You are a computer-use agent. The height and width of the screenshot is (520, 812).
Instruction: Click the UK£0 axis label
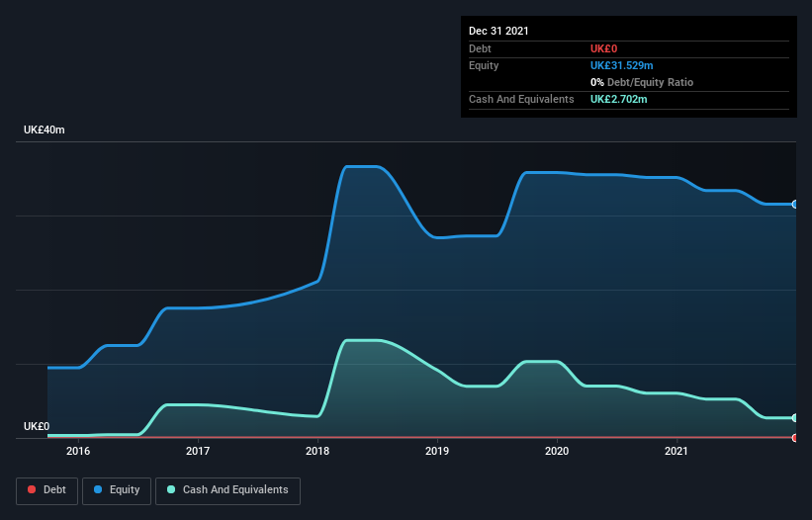37,426
